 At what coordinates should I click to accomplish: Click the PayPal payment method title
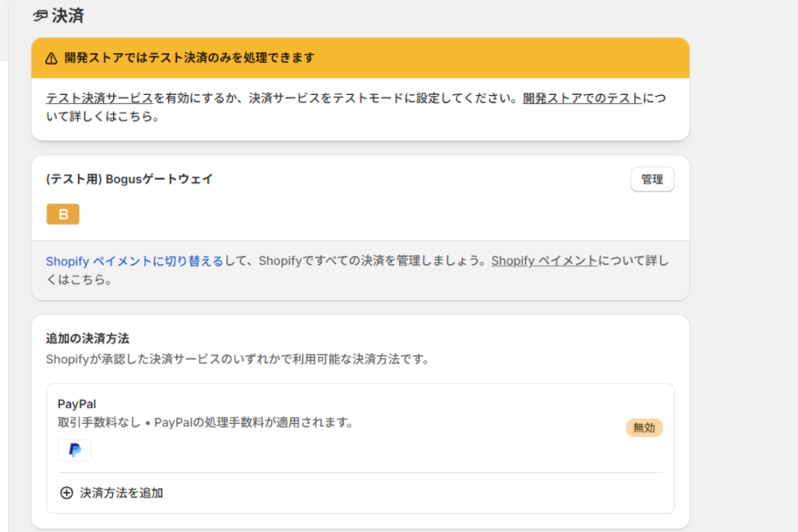pos(77,403)
